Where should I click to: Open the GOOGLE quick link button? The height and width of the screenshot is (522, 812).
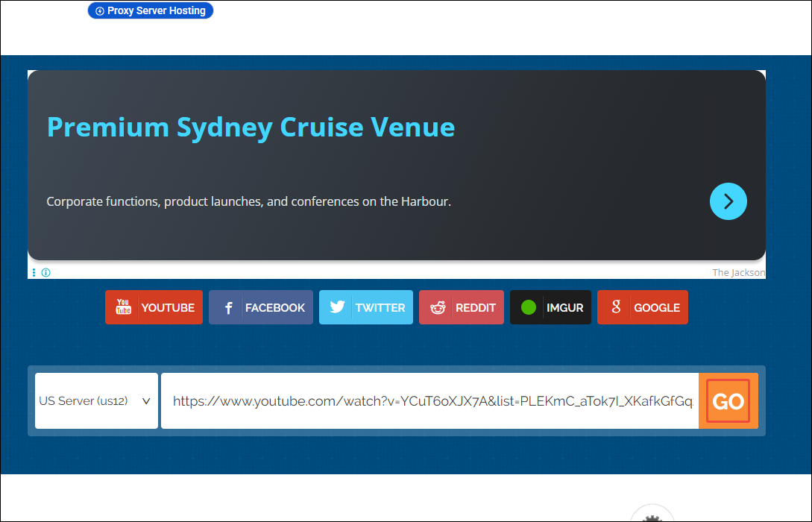pyautogui.click(x=642, y=307)
